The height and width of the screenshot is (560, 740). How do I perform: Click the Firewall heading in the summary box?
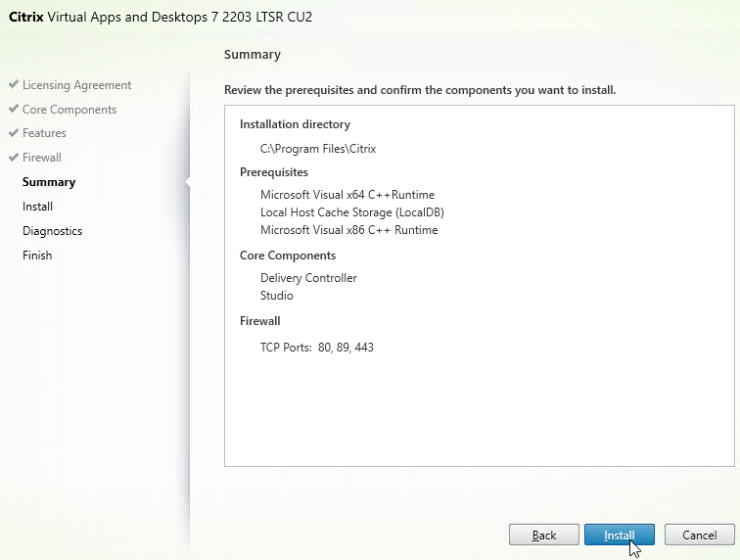pos(260,321)
